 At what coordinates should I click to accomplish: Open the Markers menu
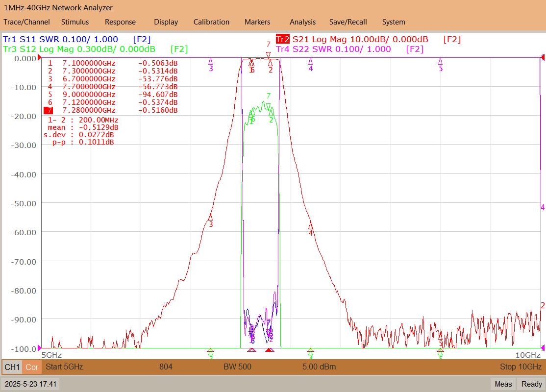tap(257, 22)
